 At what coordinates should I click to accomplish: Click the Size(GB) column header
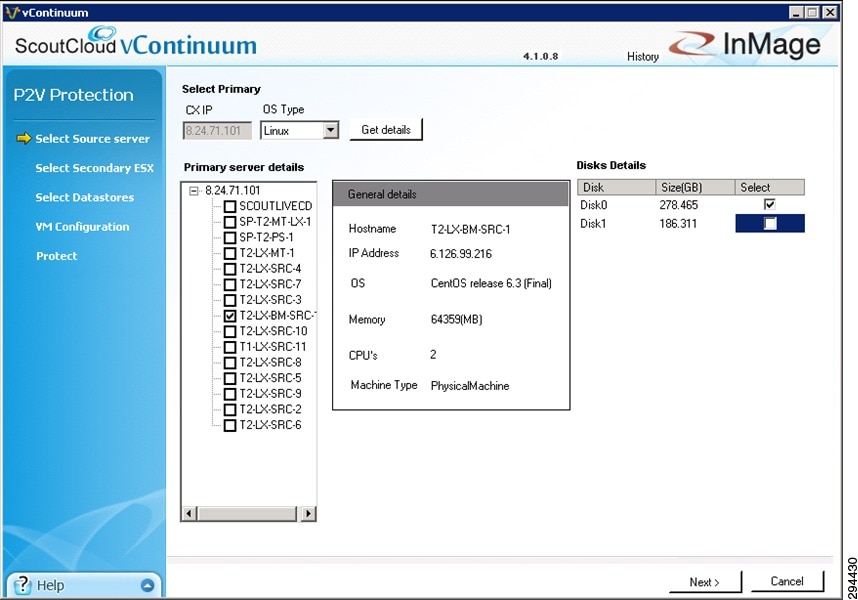click(x=695, y=187)
